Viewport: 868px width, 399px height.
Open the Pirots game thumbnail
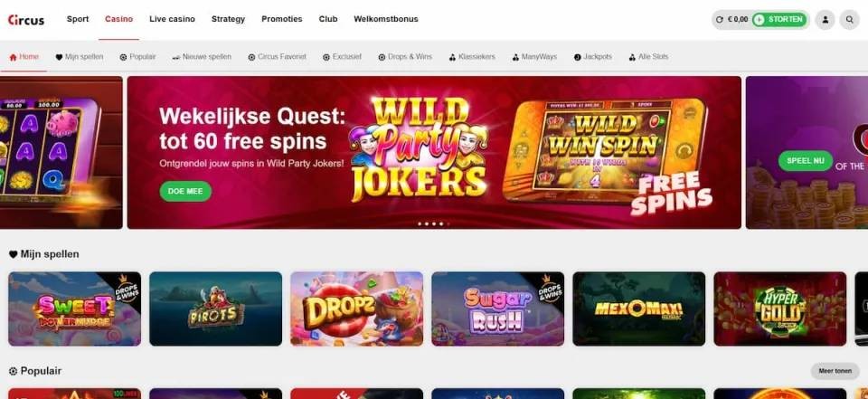(x=215, y=309)
